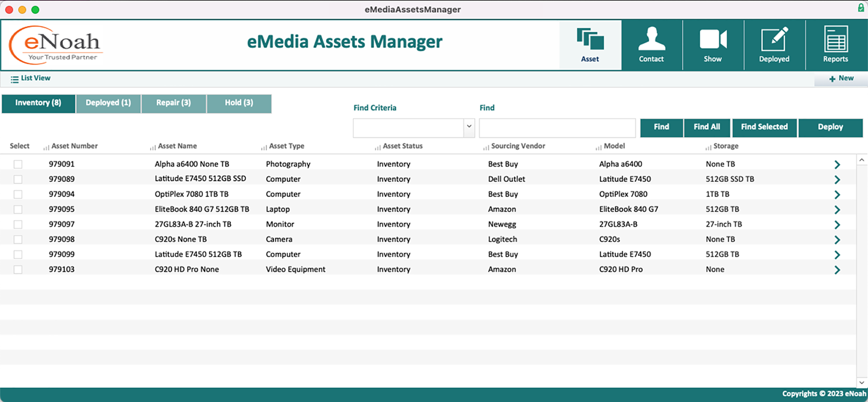Viewport: 868px width, 402px height.
Task: Create a New asset record
Action: tap(841, 79)
